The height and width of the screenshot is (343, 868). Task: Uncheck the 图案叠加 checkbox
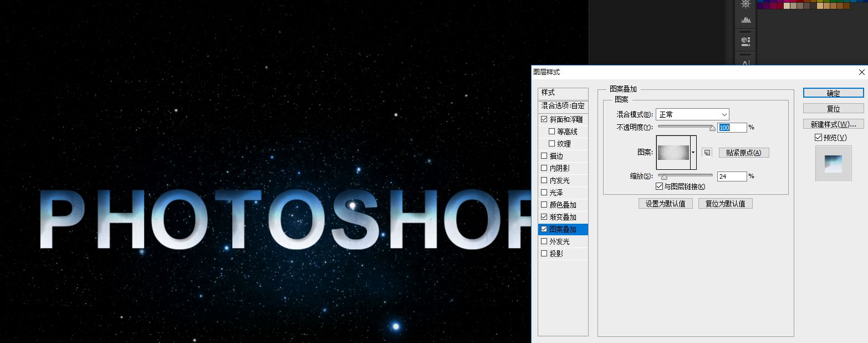click(x=544, y=229)
